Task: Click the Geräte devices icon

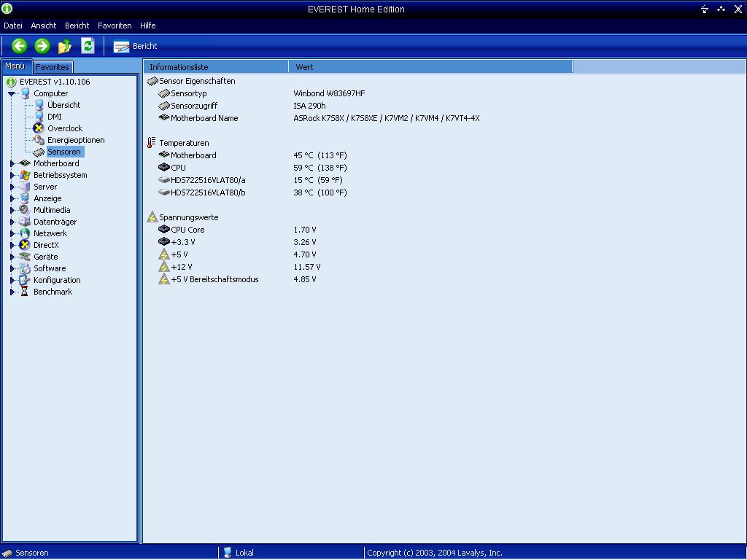Action: click(x=25, y=257)
